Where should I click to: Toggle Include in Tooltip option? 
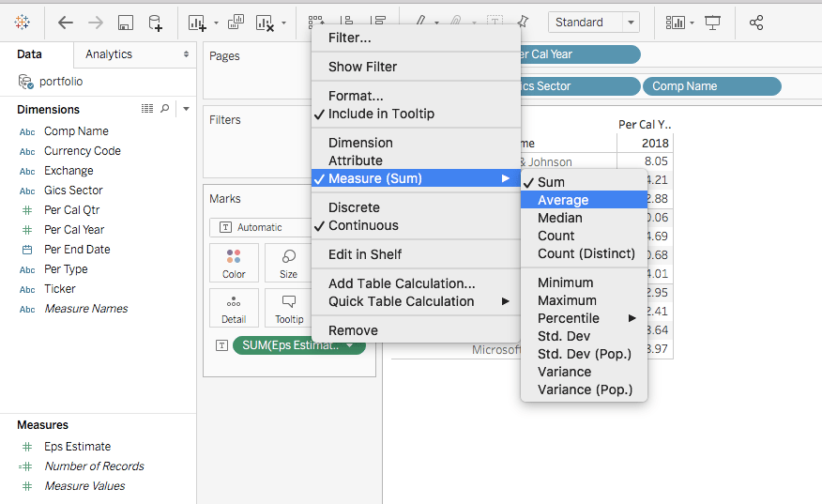click(x=381, y=114)
